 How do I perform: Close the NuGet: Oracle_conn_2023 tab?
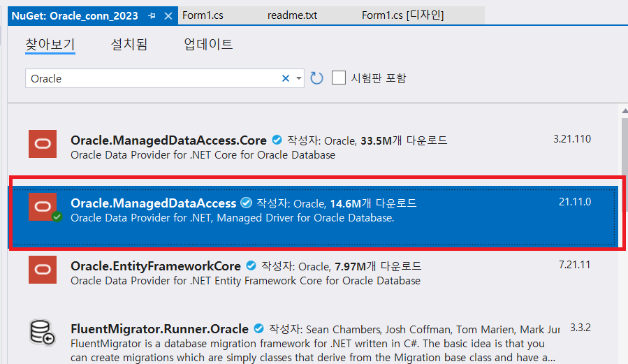[x=168, y=16]
